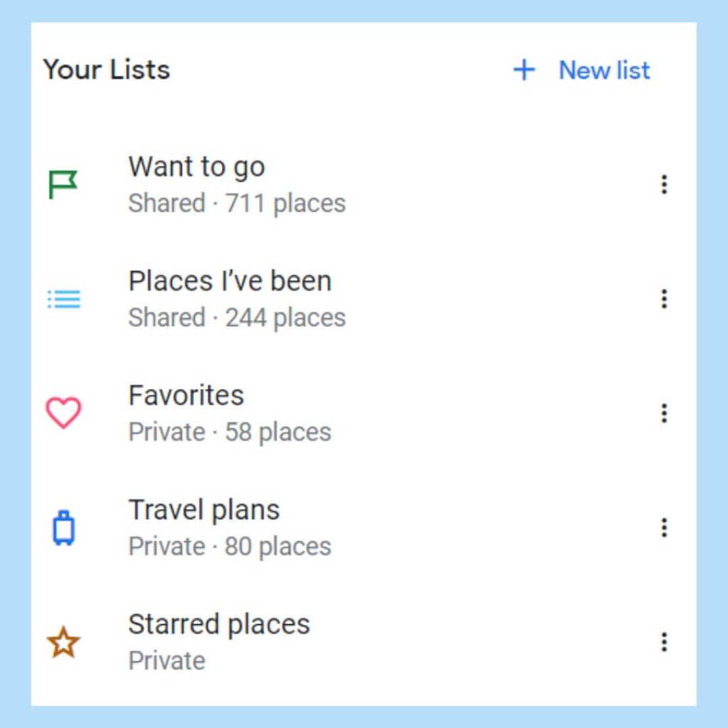This screenshot has height=728, width=728.
Task: Click the green flag icon for Want to go
Action: pos(63,185)
